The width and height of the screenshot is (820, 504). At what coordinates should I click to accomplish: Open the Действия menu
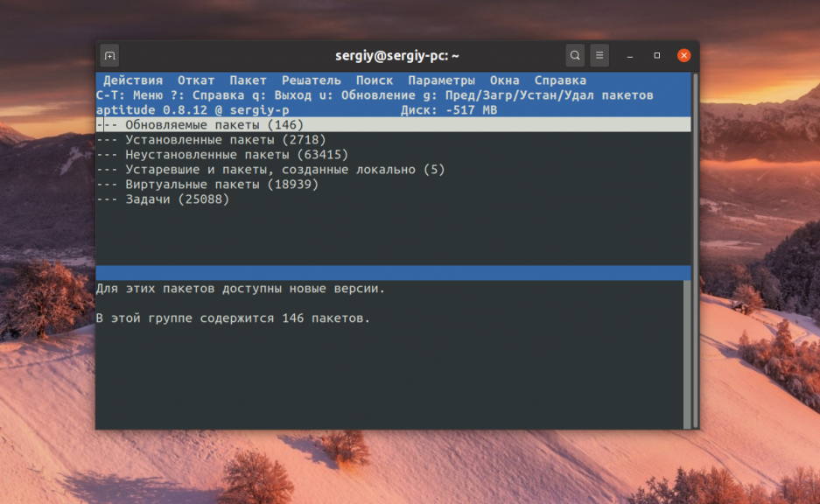(133, 80)
